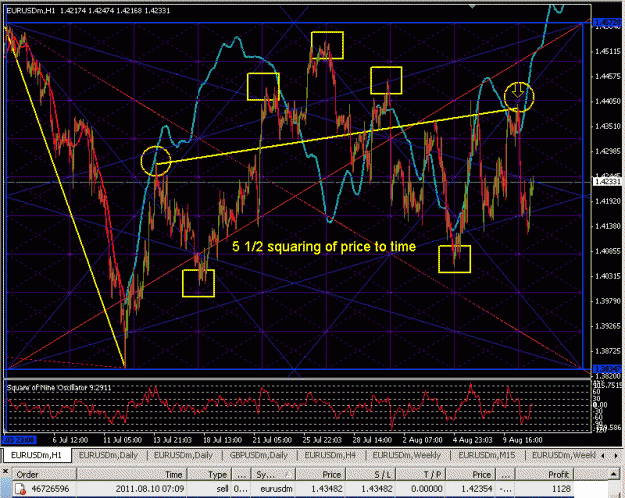Click the chart header EURUSDm,H1 quote text
This screenshot has height=498, width=625.
coord(88,11)
